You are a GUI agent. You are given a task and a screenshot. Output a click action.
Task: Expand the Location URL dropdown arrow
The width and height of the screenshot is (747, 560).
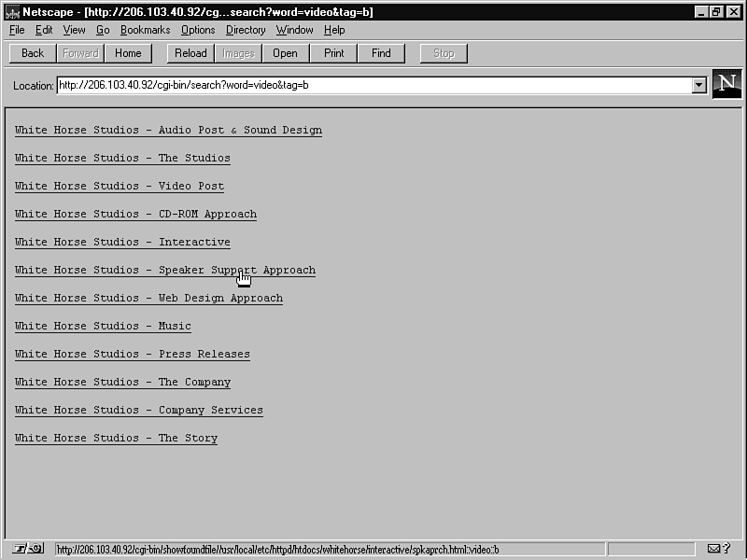698,85
